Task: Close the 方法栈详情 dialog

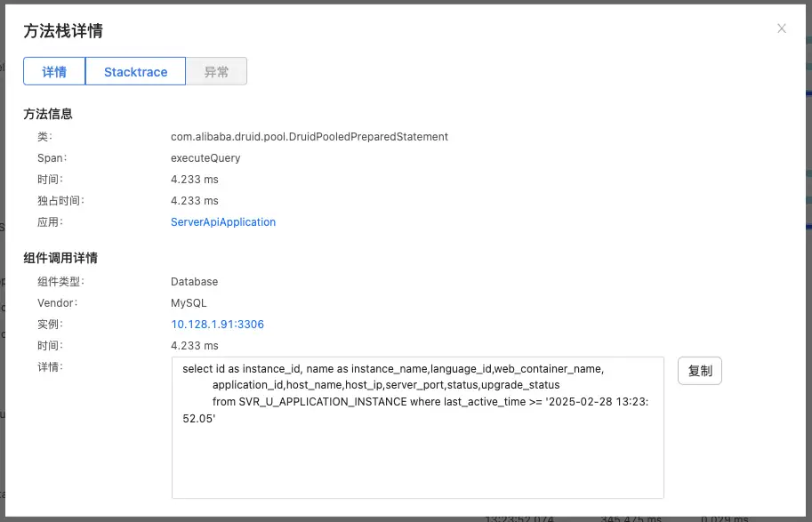Action: point(781,28)
